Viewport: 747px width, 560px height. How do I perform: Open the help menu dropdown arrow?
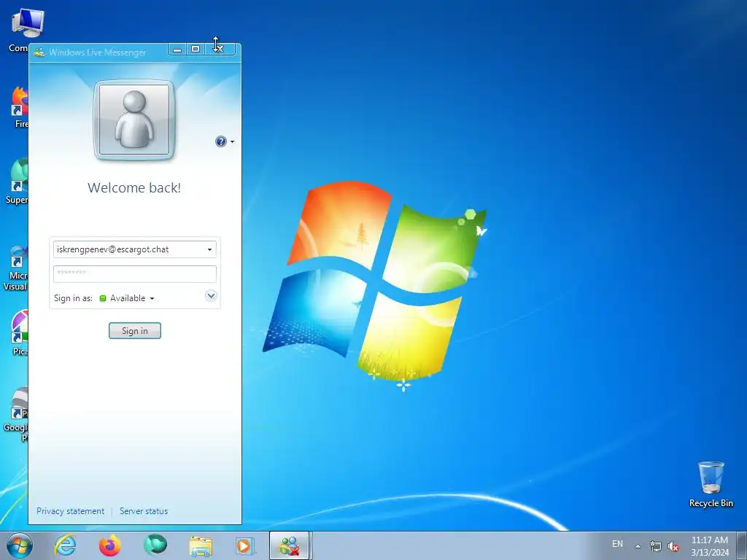pos(232,142)
